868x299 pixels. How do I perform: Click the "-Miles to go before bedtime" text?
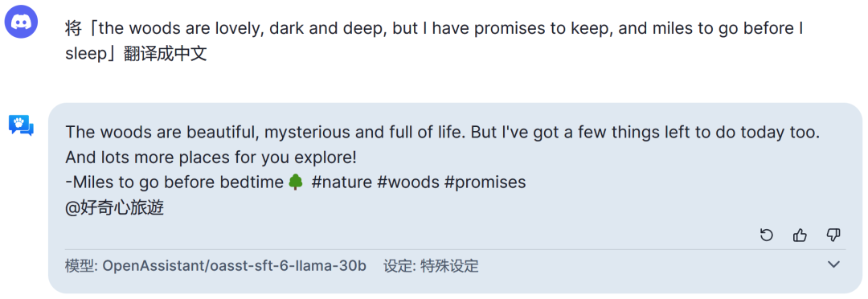174,182
